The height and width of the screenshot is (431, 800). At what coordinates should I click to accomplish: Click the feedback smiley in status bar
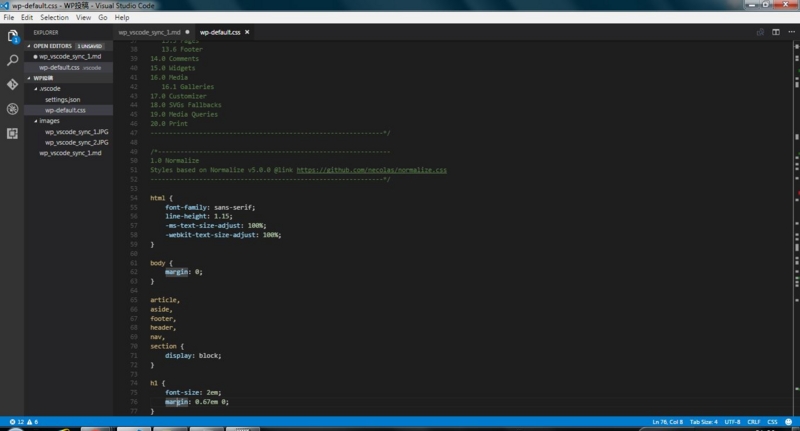click(x=788, y=422)
